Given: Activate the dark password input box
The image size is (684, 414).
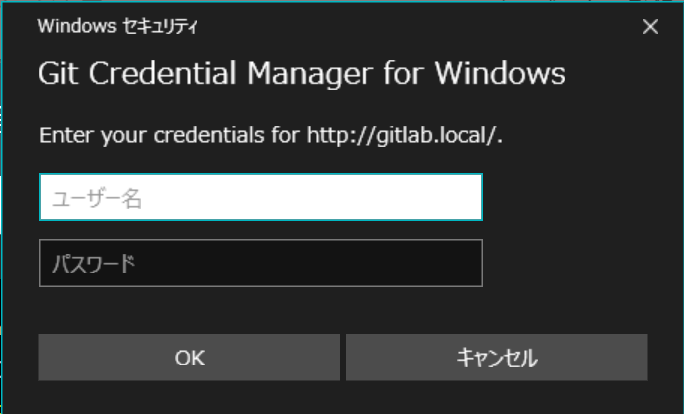Looking at the screenshot, I should pos(261,263).
